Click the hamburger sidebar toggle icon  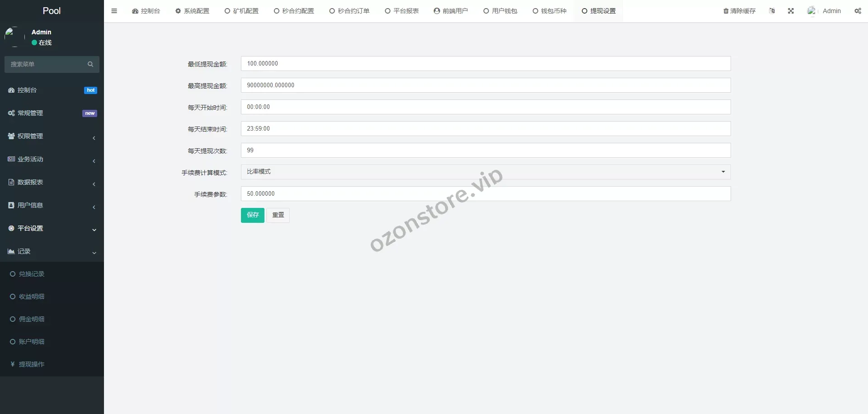(114, 11)
